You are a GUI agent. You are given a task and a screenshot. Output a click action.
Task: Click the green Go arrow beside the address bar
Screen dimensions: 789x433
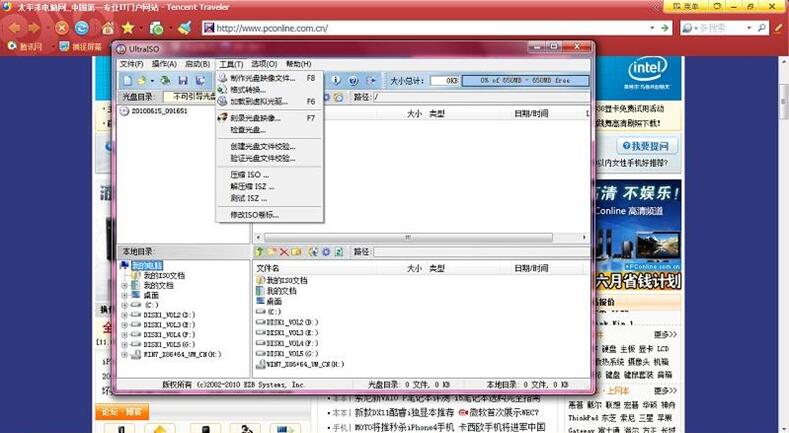pyautogui.click(x=665, y=28)
